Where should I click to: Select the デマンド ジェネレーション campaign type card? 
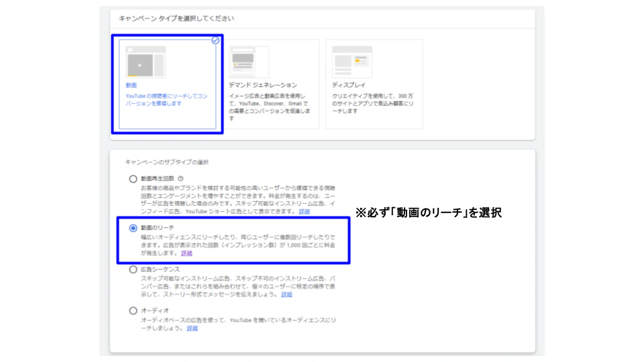point(271,84)
